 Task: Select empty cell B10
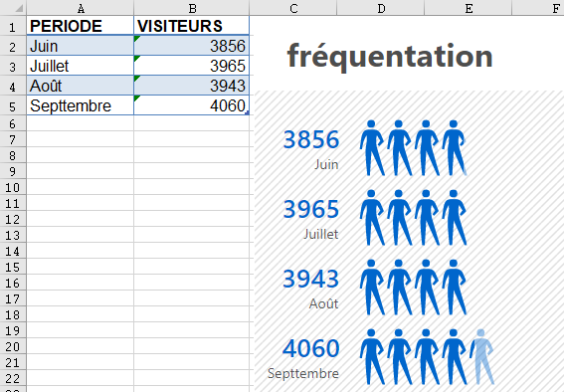click(191, 187)
